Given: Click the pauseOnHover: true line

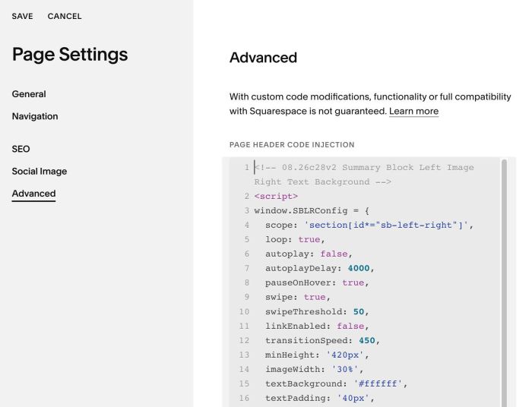Looking at the screenshot, I should click(x=317, y=282).
